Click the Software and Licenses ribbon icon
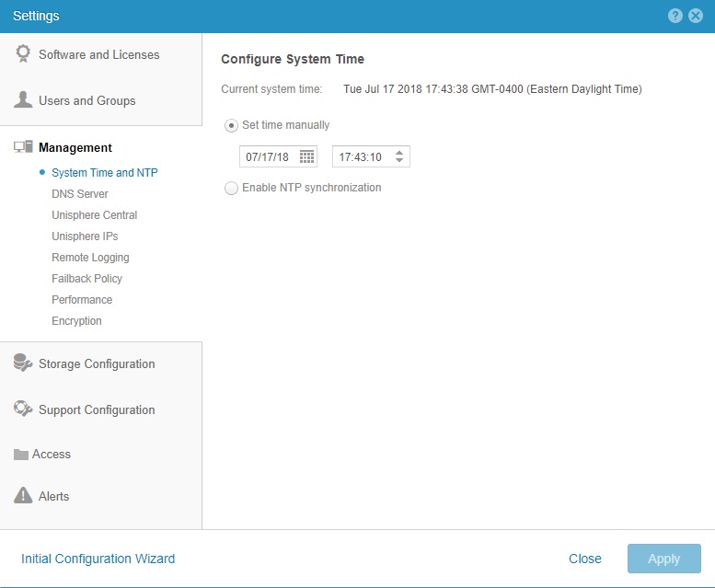715x588 pixels. pos(24,54)
